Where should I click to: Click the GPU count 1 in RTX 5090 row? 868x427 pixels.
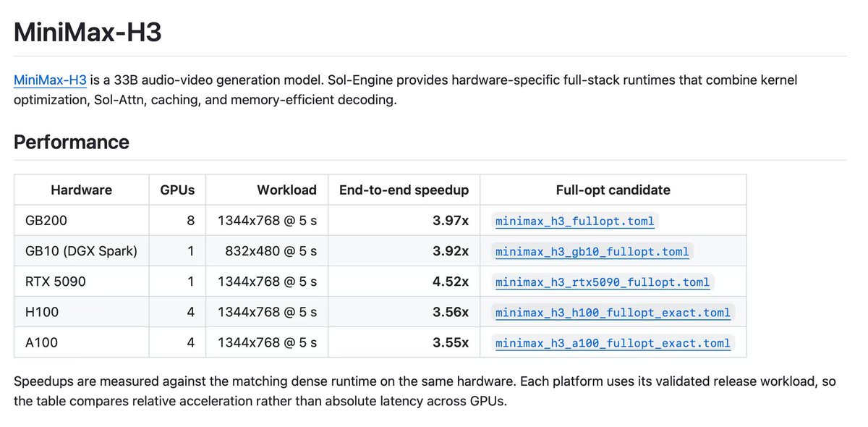191,281
